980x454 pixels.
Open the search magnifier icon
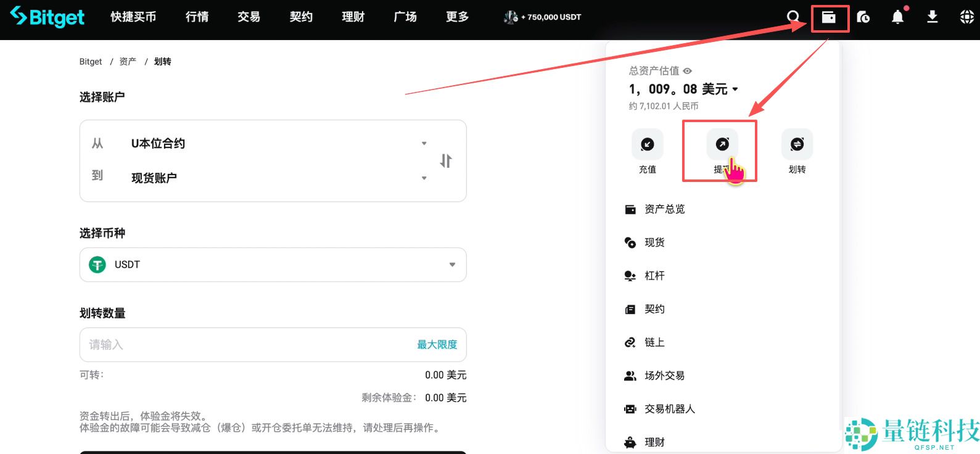coord(794,17)
